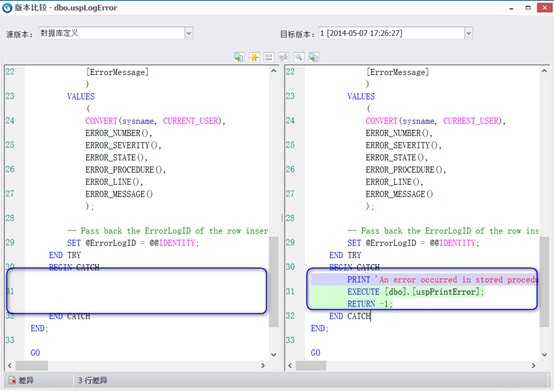Click the right pane scroll down arrow
Image resolution: width=554 pixels, height=391 pixels.
544,354
